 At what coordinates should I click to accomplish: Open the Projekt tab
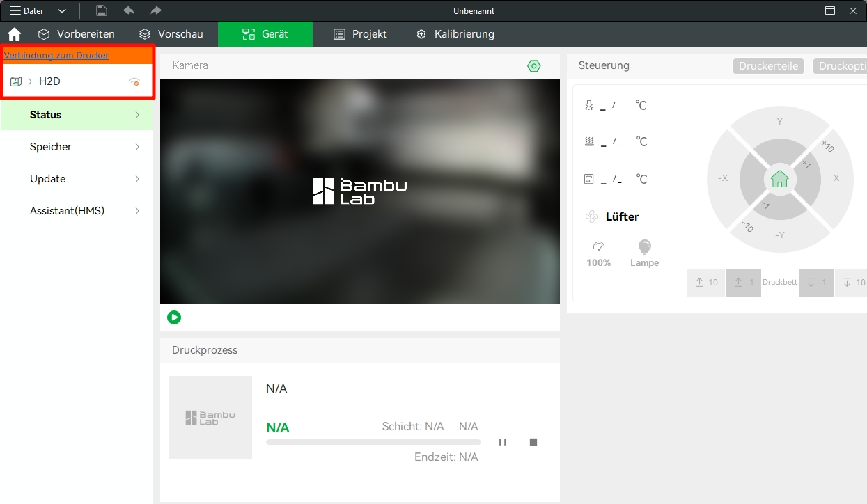[x=360, y=33]
